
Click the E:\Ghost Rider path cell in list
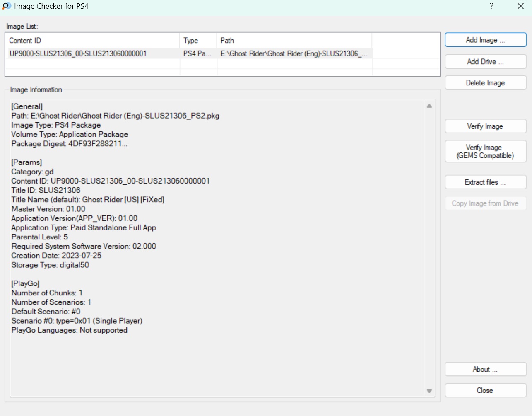pyautogui.click(x=294, y=53)
